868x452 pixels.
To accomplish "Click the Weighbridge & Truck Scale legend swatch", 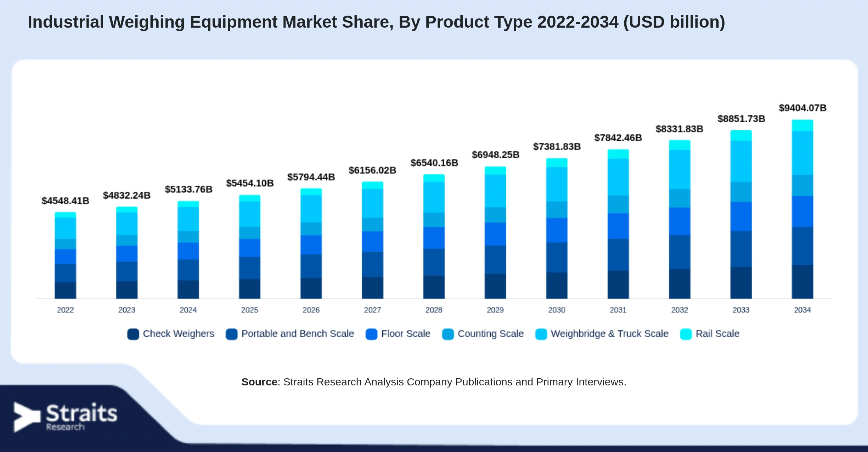I will click(x=541, y=334).
